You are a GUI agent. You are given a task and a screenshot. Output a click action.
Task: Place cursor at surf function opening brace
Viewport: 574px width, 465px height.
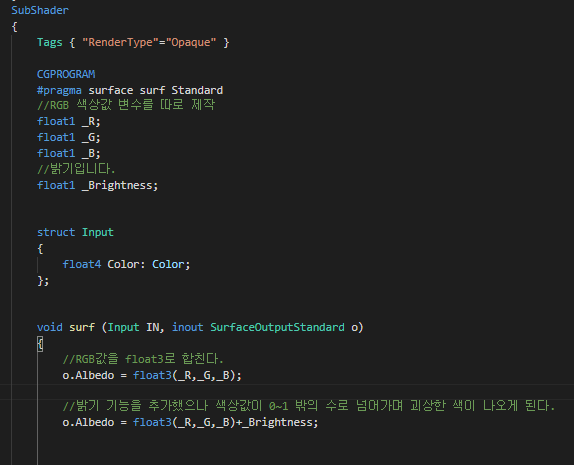(x=40, y=344)
